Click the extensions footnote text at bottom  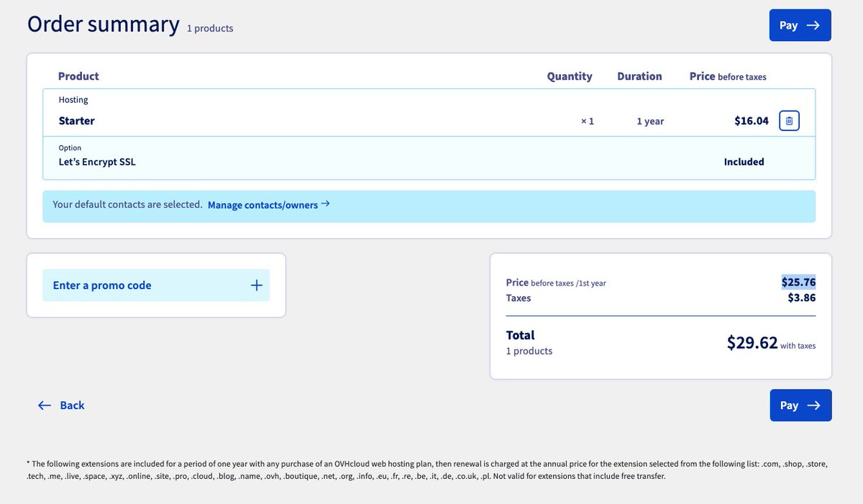[x=427, y=470]
